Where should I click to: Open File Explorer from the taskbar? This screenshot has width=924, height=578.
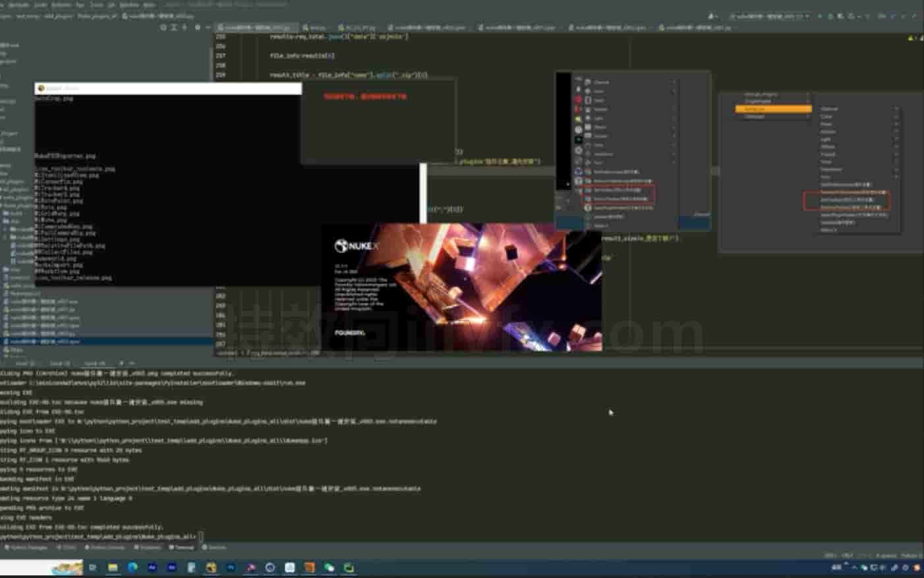click(113, 567)
